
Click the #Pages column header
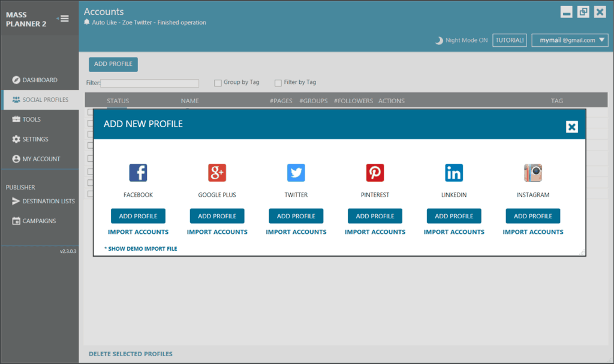point(281,101)
